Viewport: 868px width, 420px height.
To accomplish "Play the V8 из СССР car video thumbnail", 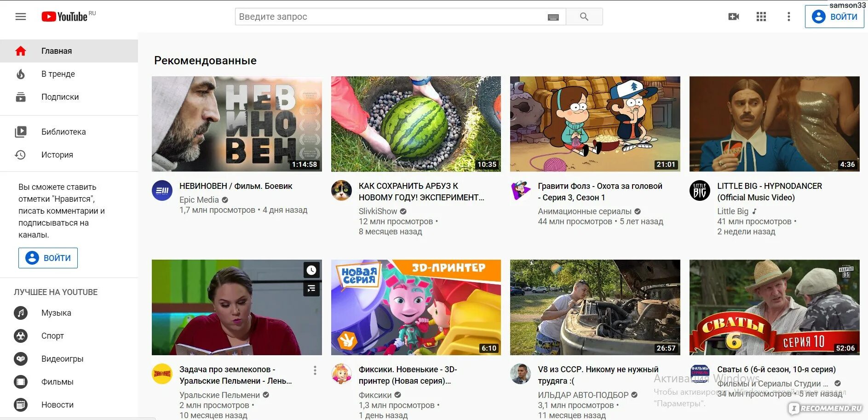I will (595, 307).
